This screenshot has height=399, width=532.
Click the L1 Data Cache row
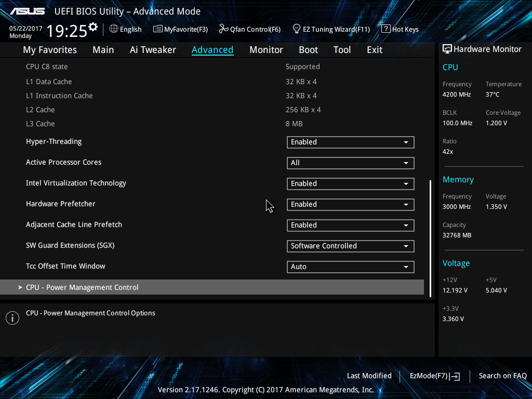[212, 82]
